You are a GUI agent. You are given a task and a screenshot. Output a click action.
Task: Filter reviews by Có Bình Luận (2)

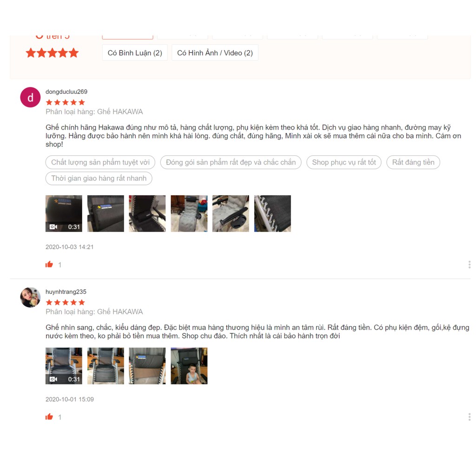(135, 53)
